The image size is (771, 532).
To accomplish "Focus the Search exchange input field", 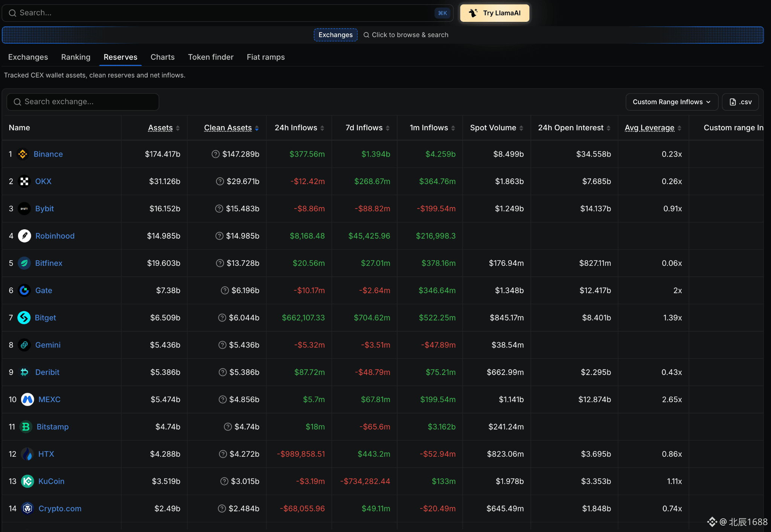I will click(83, 102).
